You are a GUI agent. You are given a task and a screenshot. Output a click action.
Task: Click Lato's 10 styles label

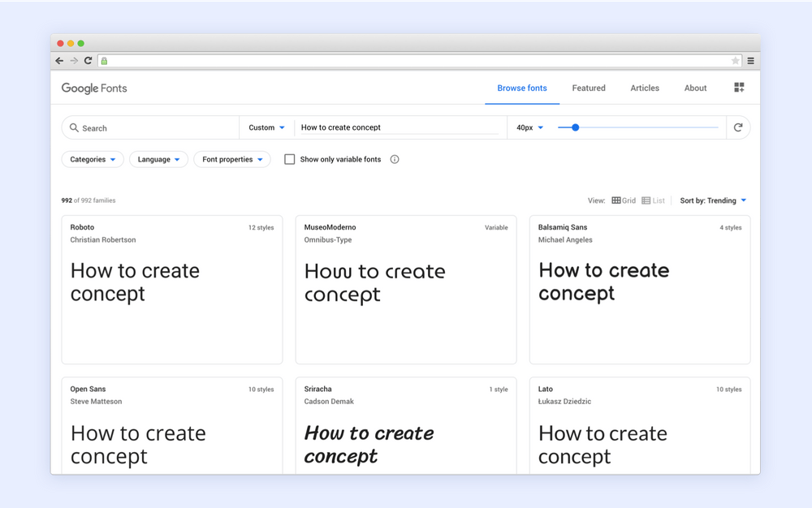pyautogui.click(x=728, y=390)
